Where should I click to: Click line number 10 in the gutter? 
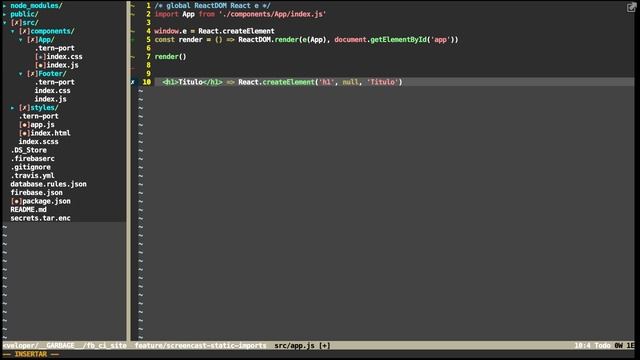[147, 82]
